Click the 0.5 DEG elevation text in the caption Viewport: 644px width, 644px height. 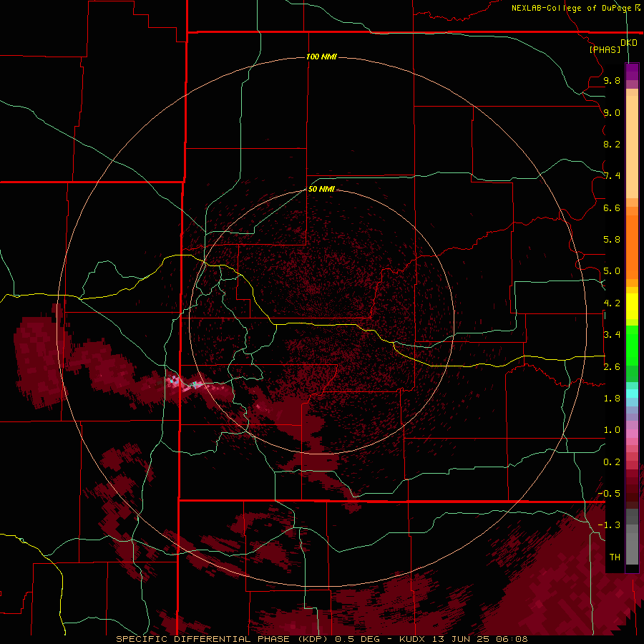[358, 639]
